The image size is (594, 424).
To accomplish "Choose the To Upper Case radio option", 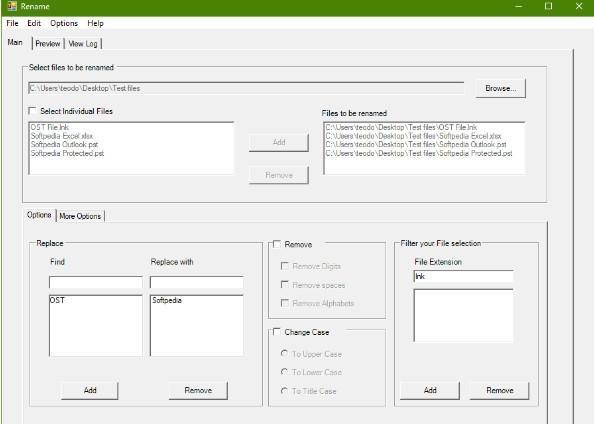I will 284,353.
